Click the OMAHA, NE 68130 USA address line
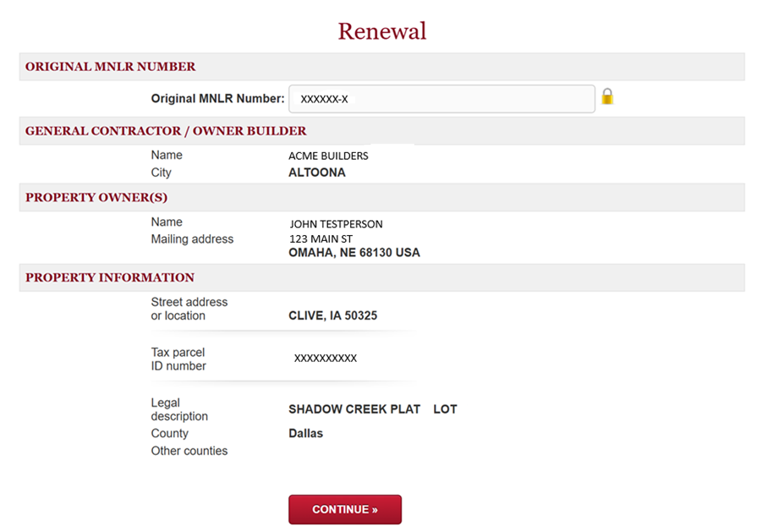The width and height of the screenshot is (762, 532). click(x=354, y=252)
